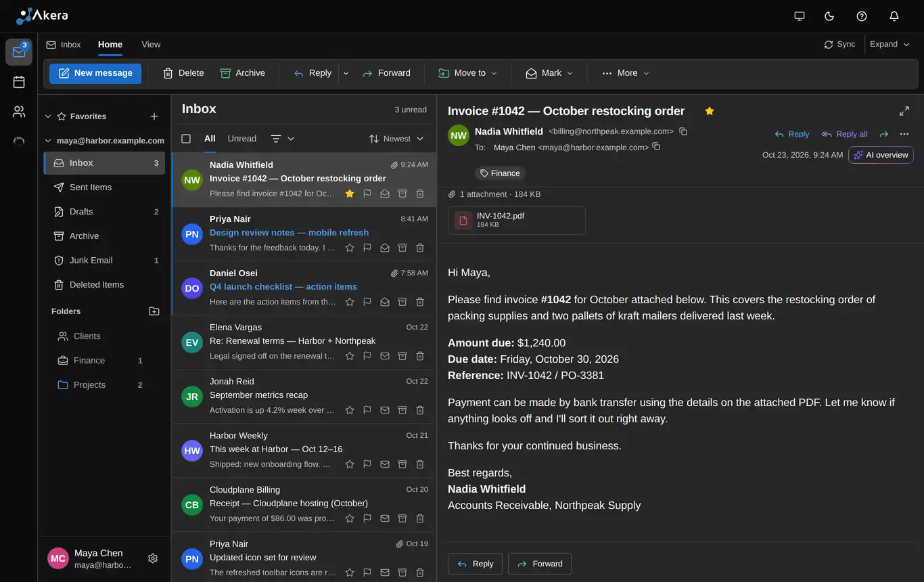This screenshot has height=582, width=924.
Task: Click the Forward button below the message
Action: tap(540, 564)
